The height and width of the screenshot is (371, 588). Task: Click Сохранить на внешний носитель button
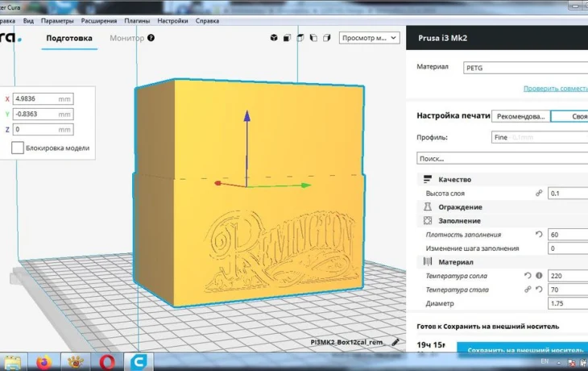tap(523, 348)
